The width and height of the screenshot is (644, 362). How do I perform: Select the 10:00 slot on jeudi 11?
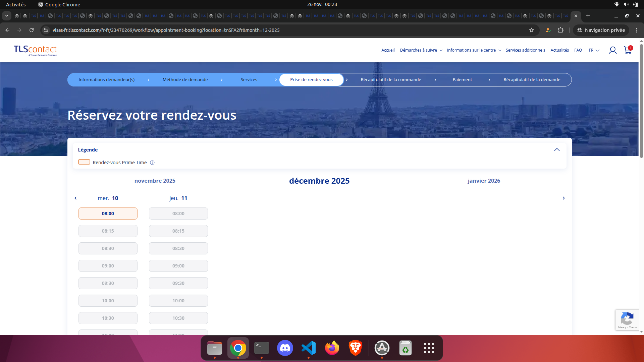[178, 300]
